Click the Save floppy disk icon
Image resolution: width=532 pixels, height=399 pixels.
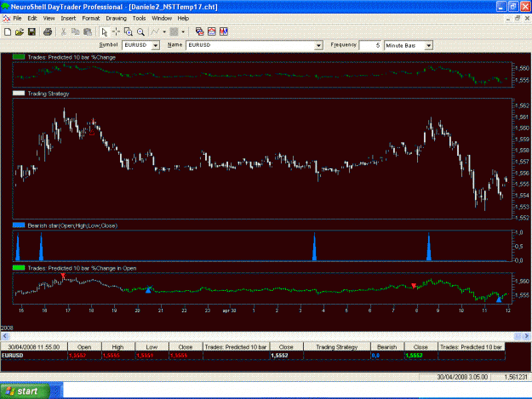coord(31,31)
